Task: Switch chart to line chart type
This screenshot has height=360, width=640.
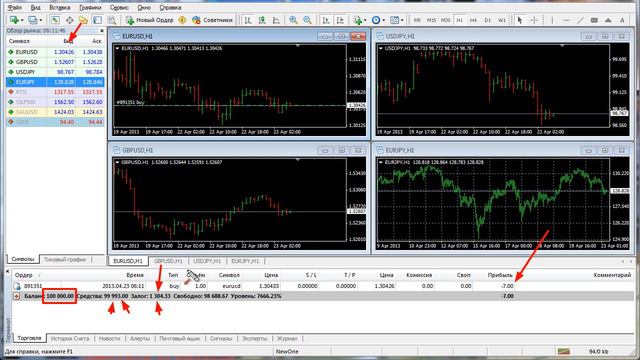Action: 276,20
